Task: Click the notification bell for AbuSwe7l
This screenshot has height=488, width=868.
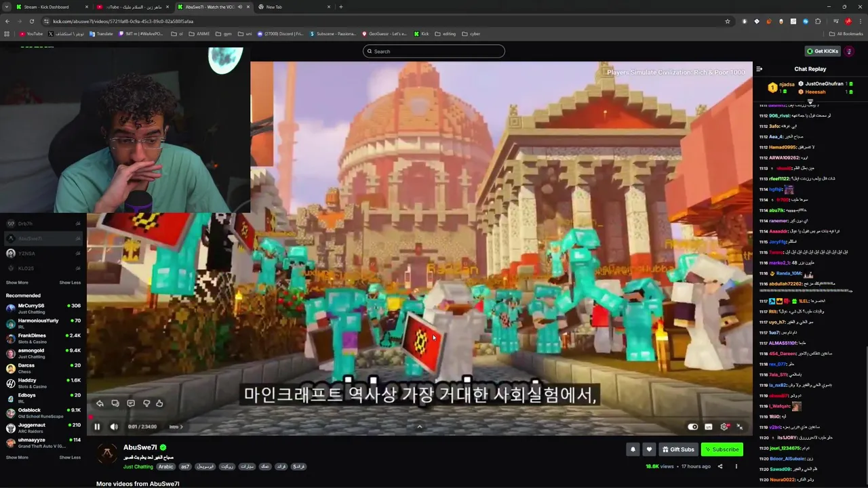Action: click(633, 449)
